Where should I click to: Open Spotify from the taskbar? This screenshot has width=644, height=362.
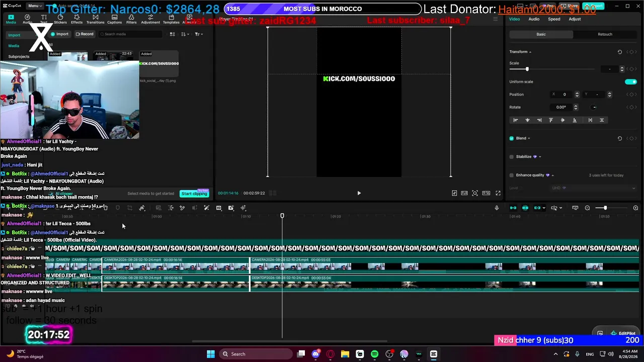pyautogui.click(x=374, y=354)
